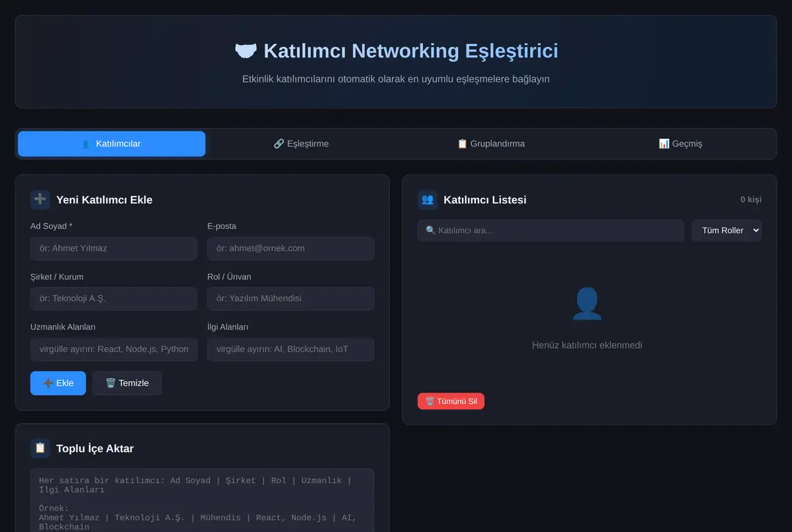Screen dimensions: 792x532
Task: Focus the İlgi Alanları input
Action: [x=290, y=349]
